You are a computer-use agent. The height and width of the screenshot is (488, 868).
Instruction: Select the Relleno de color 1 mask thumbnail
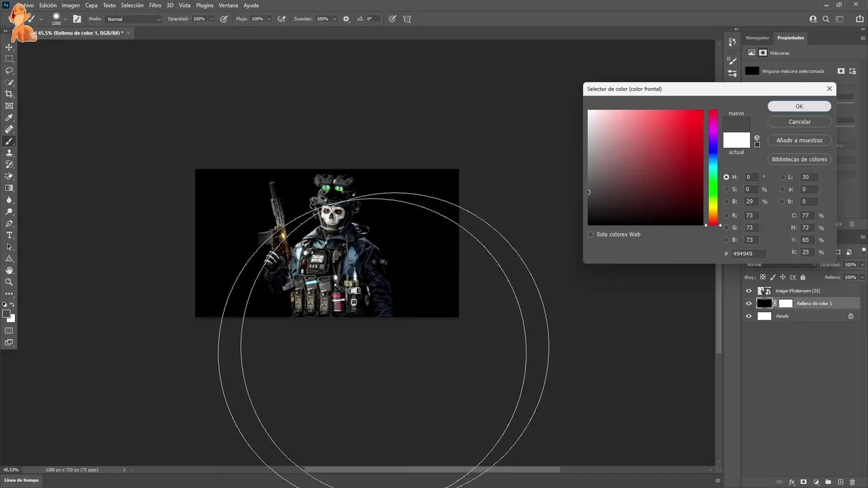point(786,304)
